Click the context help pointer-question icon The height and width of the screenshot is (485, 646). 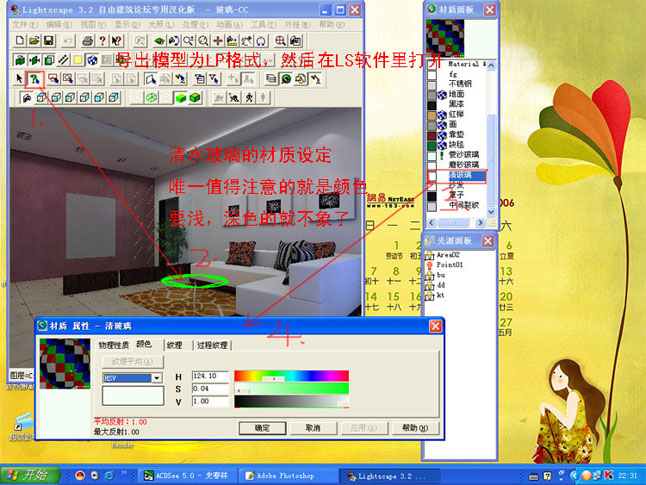tap(117, 40)
